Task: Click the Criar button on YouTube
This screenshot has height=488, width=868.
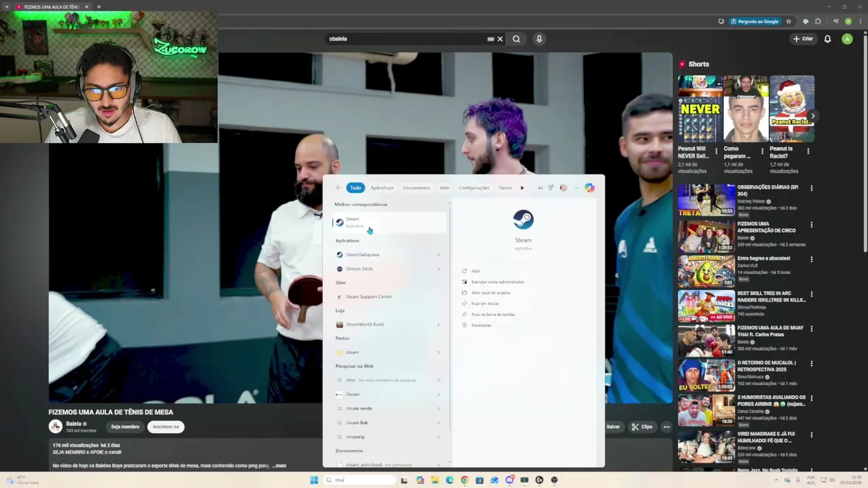Action: [803, 39]
